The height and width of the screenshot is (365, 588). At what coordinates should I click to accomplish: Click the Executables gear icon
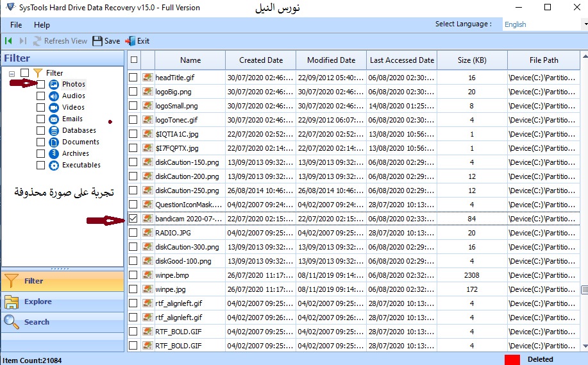pos(55,165)
